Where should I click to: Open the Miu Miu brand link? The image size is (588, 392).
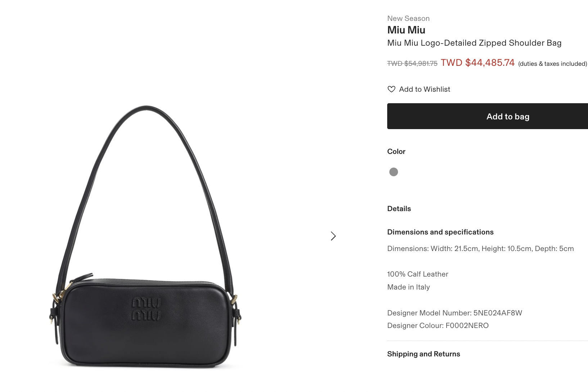click(x=406, y=30)
